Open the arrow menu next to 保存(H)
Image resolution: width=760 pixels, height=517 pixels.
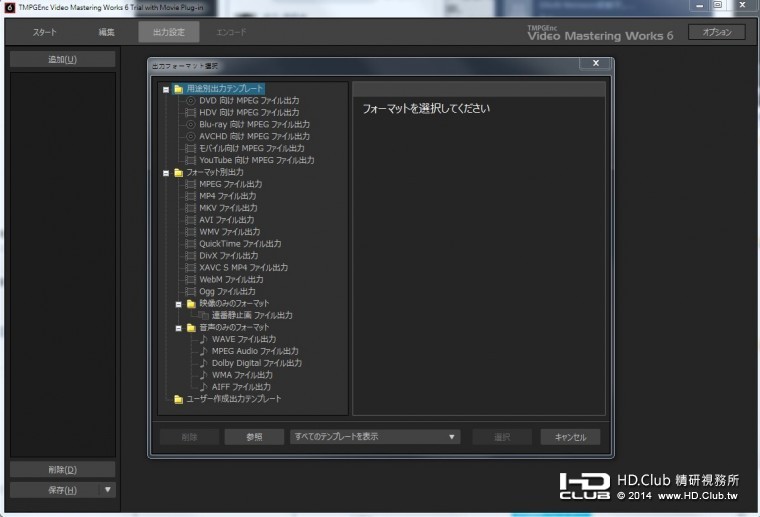click(x=108, y=490)
